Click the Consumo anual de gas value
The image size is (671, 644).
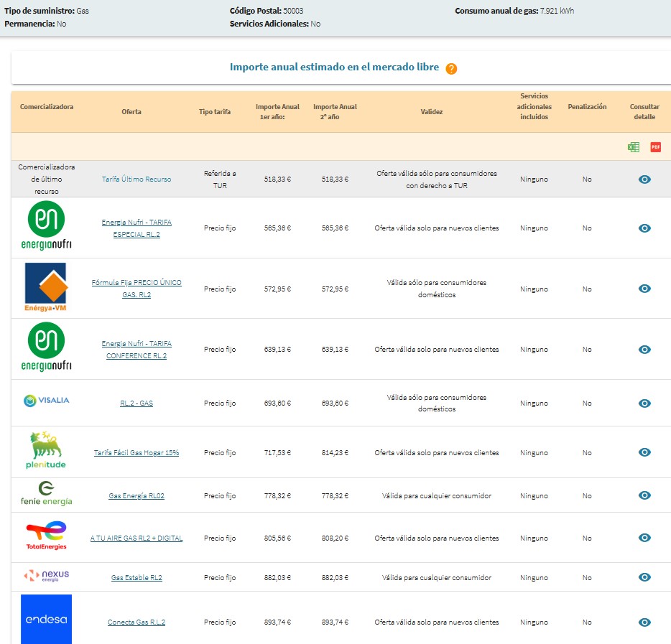pyautogui.click(x=557, y=11)
